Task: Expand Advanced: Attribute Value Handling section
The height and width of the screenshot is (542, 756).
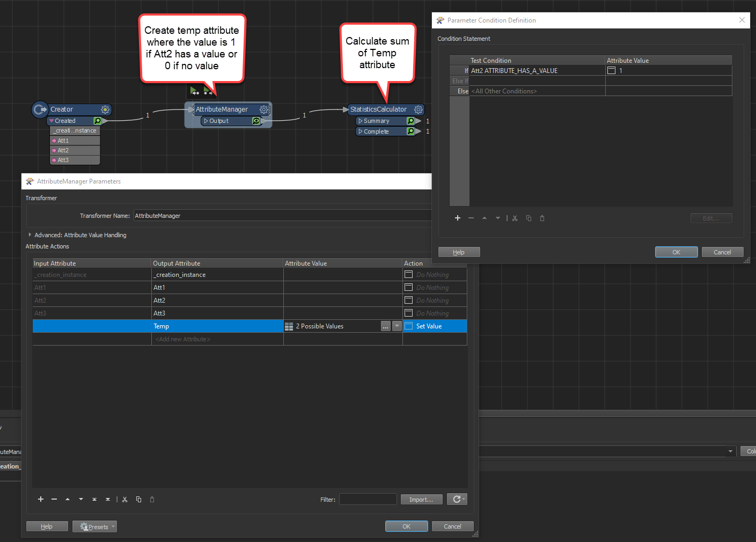Action: (x=30, y=235)
